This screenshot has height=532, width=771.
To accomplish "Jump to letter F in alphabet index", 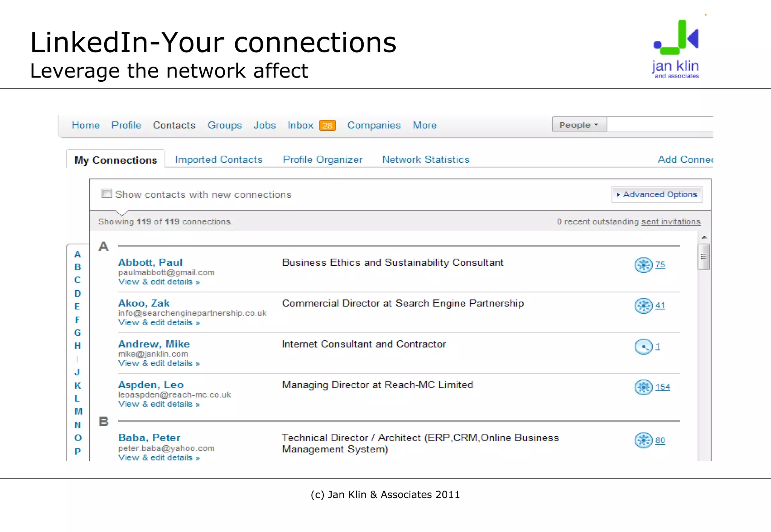I will 78,320.
